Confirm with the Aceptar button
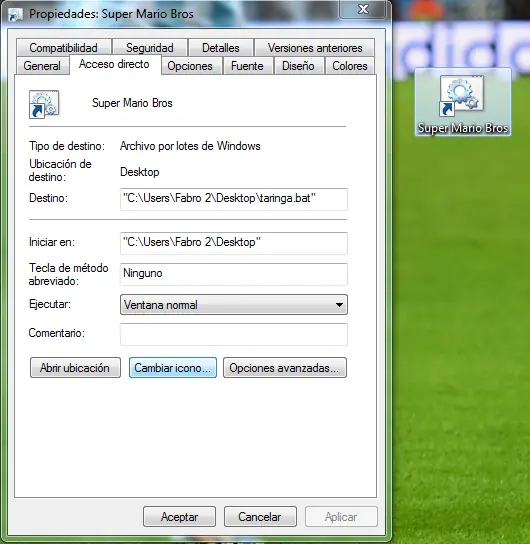Viewport: 530px width, 544px height. [179, 517]
